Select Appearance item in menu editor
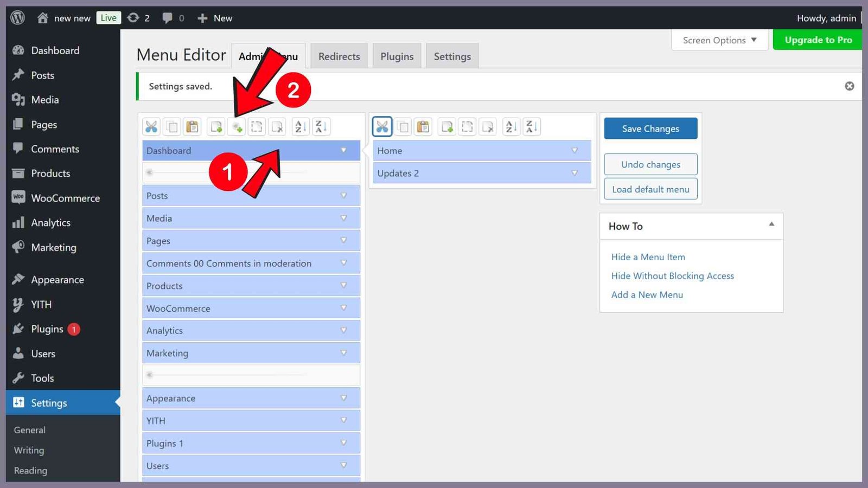 [251, 398]
